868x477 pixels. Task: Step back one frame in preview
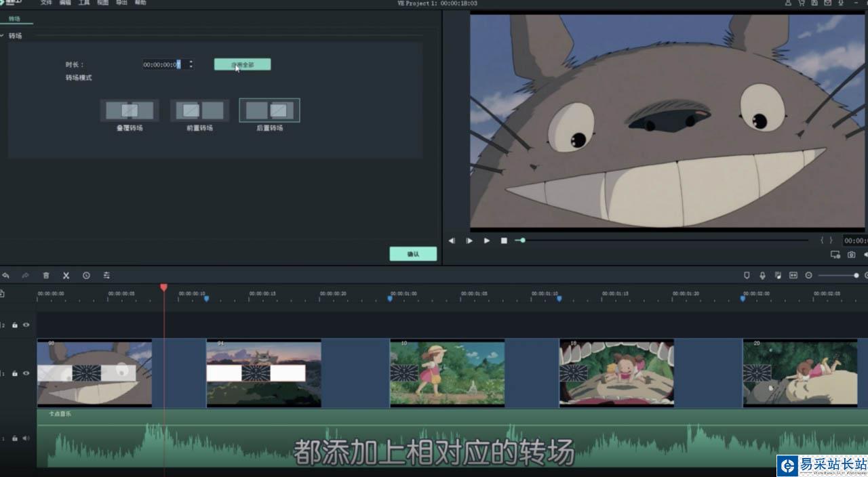point(452,241)
